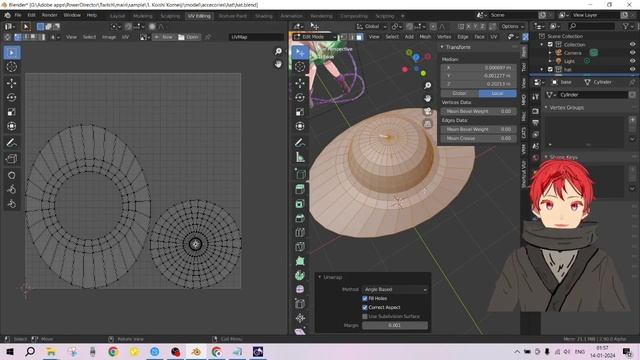This screenshot has width=640, height=360.
Task: Switch to the UV Editing workspace tab
Action: pos(199,16)
